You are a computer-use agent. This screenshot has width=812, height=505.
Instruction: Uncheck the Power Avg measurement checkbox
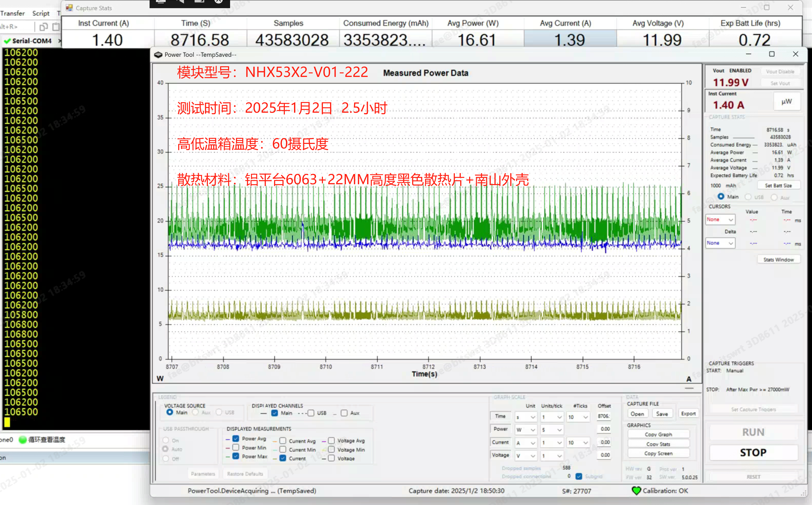236,439
